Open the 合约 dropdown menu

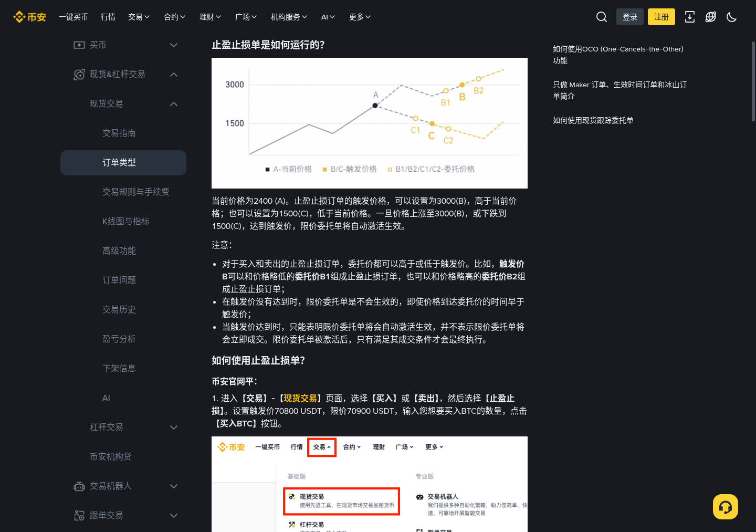[175, 17]
